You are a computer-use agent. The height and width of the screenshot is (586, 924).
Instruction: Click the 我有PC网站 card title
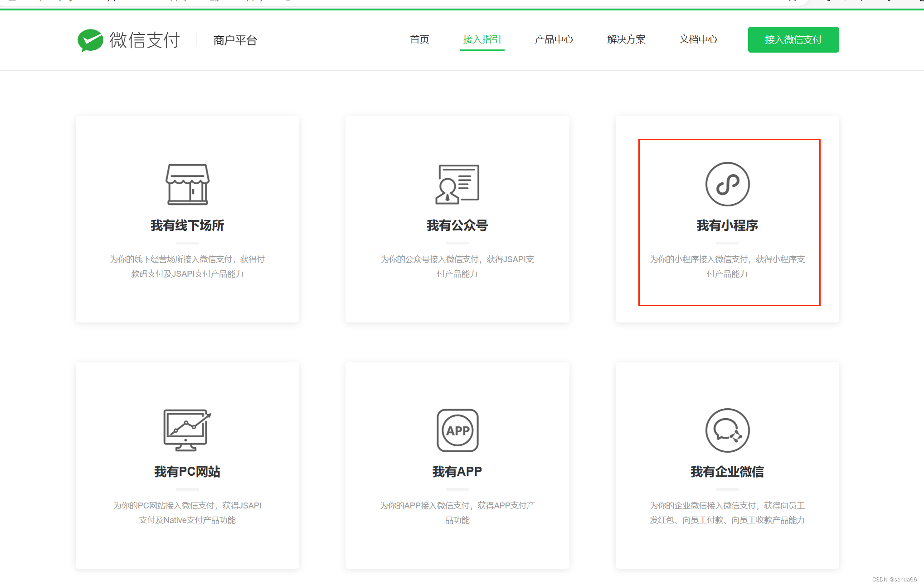click(x=187, y=472)
